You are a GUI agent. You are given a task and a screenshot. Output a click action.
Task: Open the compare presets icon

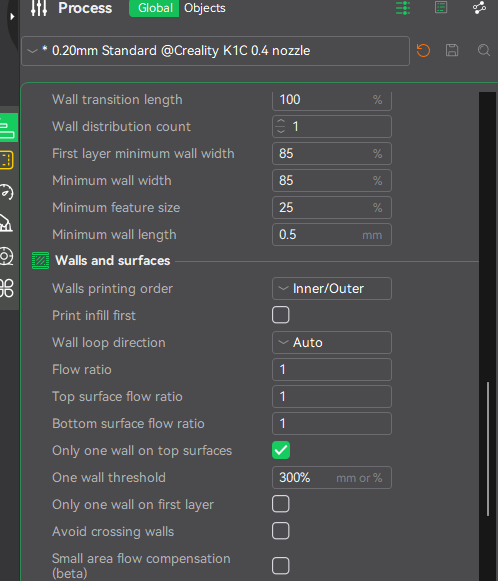(x=479, y=7)
